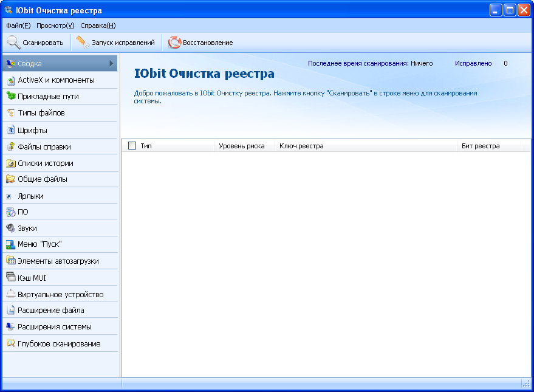Viewport: 534px width, 392px height.
Task: Click the Кэш MUI icon
Action: point(11,277)
